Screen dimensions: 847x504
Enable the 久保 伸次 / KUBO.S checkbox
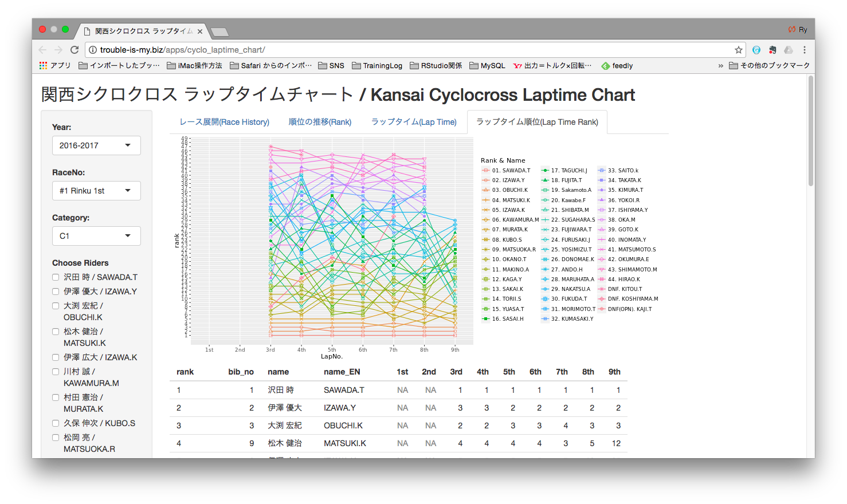click(x=55, y=423)
